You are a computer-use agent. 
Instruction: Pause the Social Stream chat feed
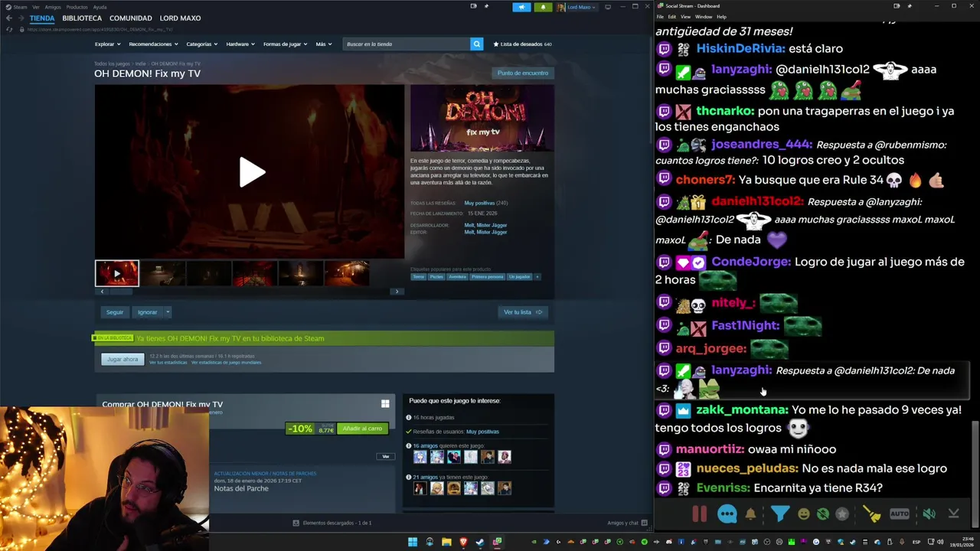(699, 514)
